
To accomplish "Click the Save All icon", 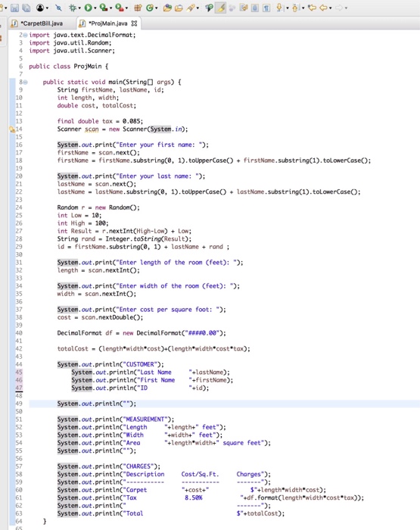I will [x=26, y=8].
